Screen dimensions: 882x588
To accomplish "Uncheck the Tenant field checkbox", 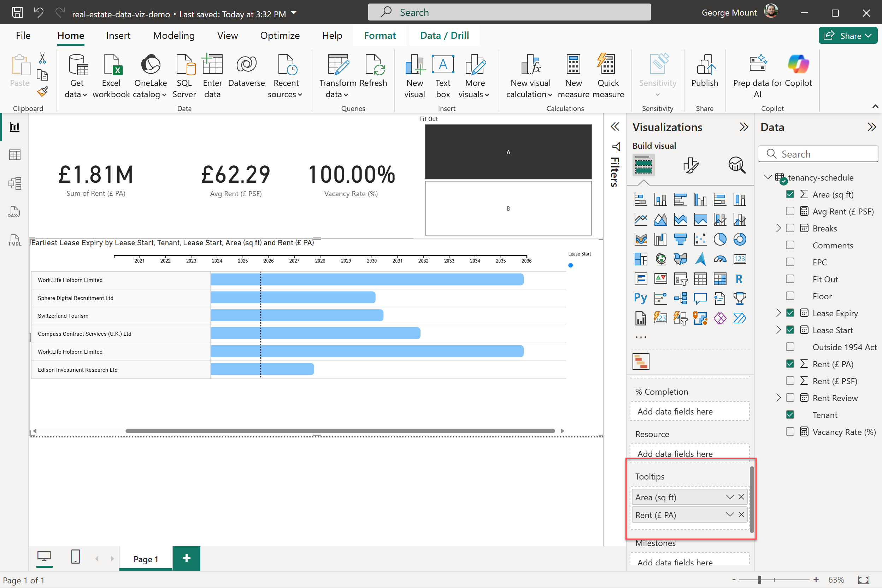I will tap(790, 415).
